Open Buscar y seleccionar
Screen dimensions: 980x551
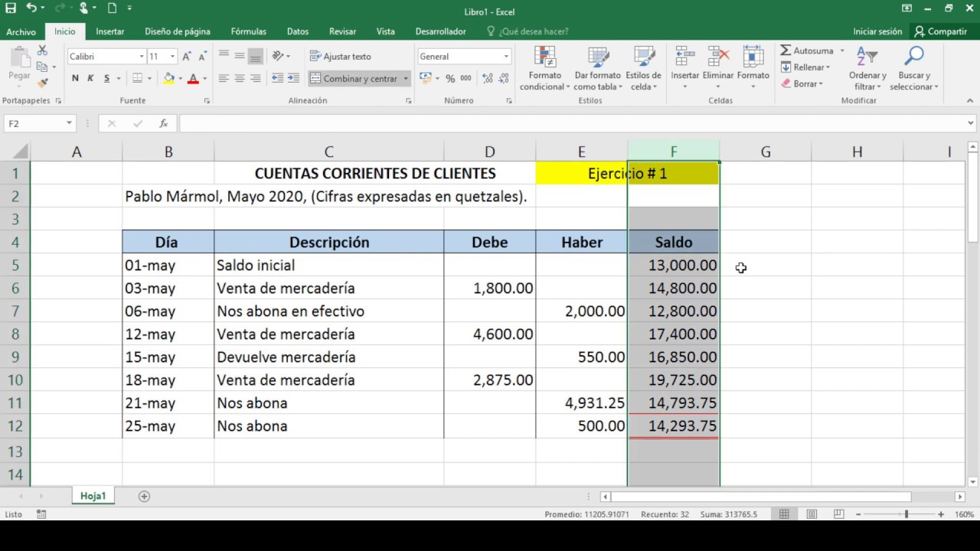pos(913,68)
